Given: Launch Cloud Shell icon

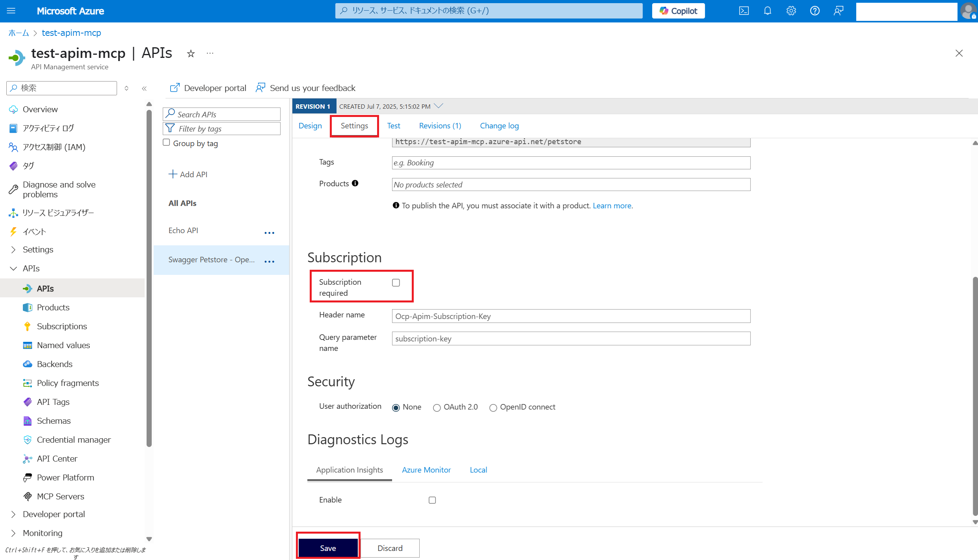Looking at the screenshot, I should pos(744,11).
